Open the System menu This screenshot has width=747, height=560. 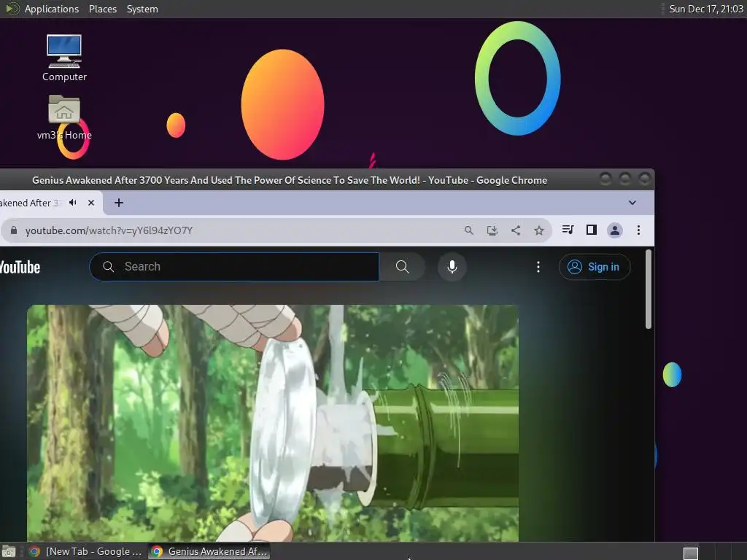(x=142, y=9)
